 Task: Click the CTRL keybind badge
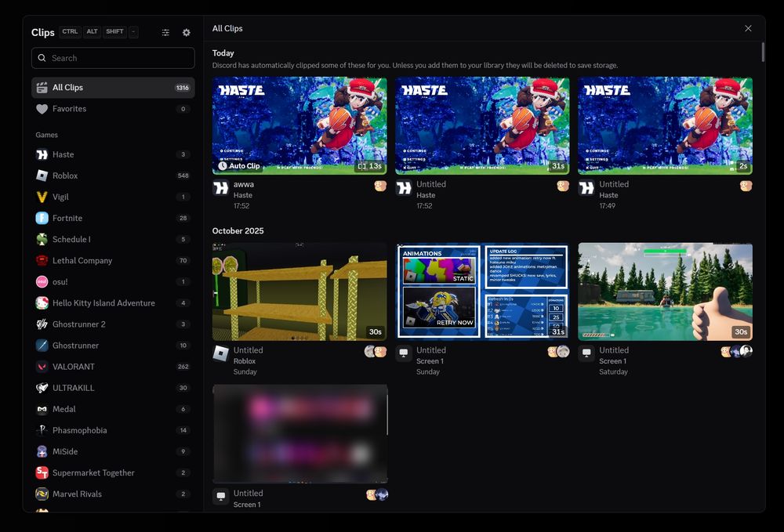70,31
